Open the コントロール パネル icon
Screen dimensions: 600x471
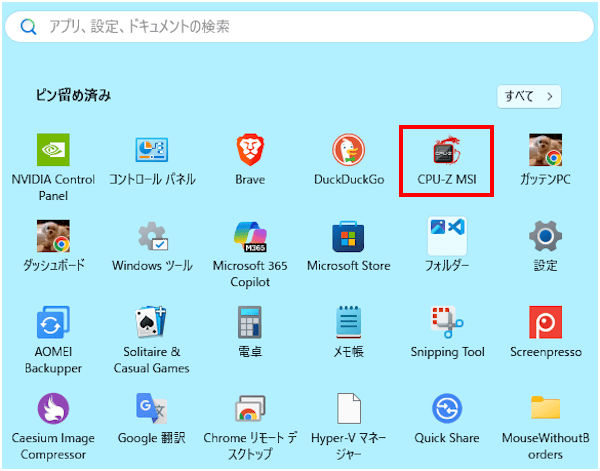click(x=152, y=150)
